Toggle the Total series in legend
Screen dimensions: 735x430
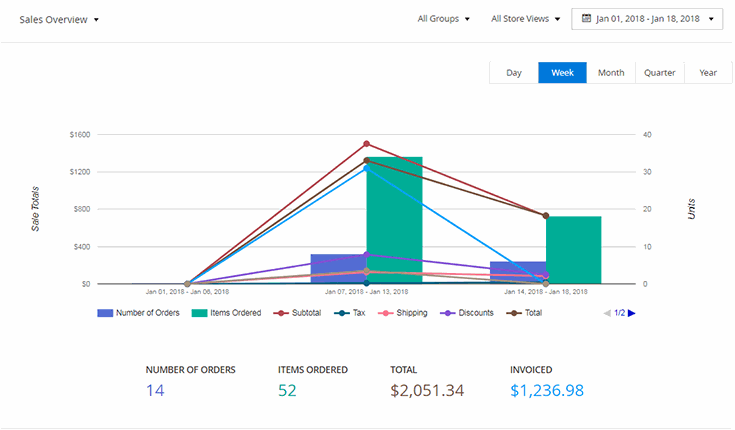coord(526,313)
